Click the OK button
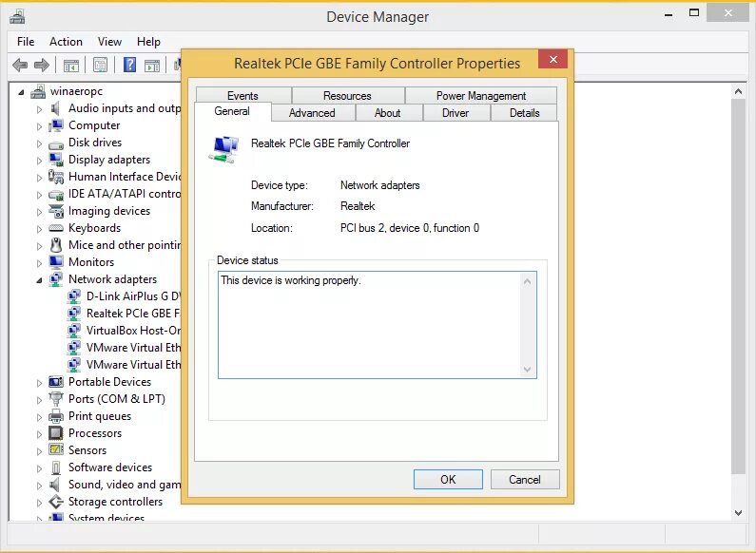 (448, 479)
